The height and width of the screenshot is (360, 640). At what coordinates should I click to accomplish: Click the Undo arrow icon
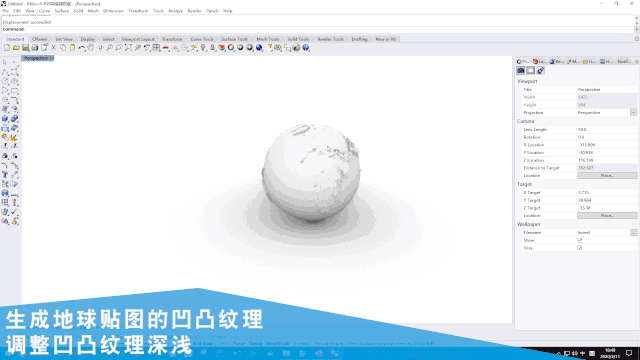[82, 48]
